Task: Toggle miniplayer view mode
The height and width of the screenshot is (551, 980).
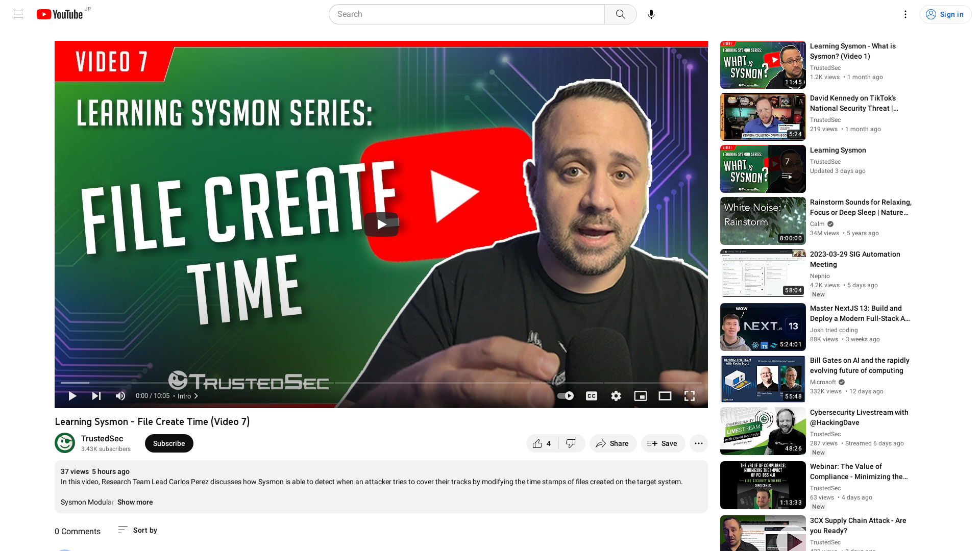Action: (640, 395)
